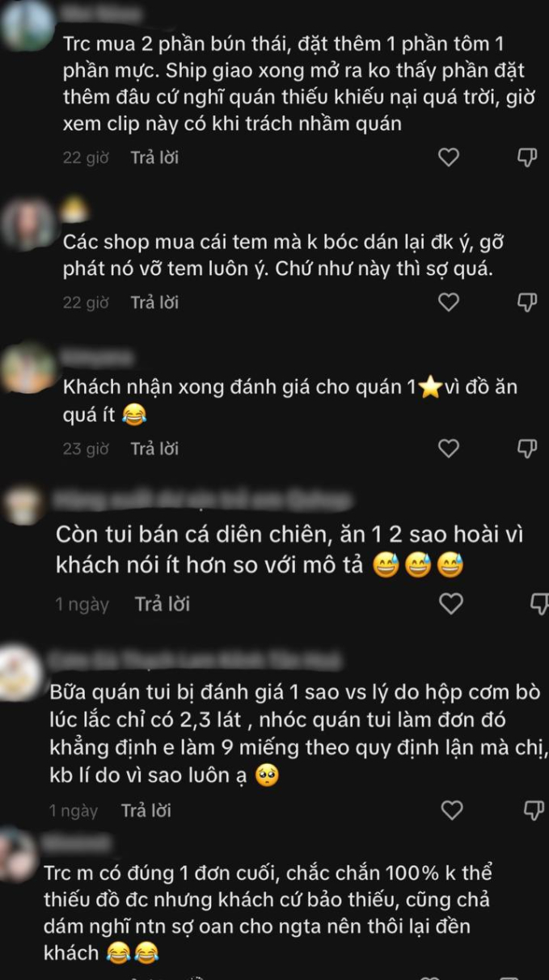This screenshot has height=980, width=549.
Task: Dislike the 1-star đồ ăn quá ít comment
Action: (x=527, y=448)
